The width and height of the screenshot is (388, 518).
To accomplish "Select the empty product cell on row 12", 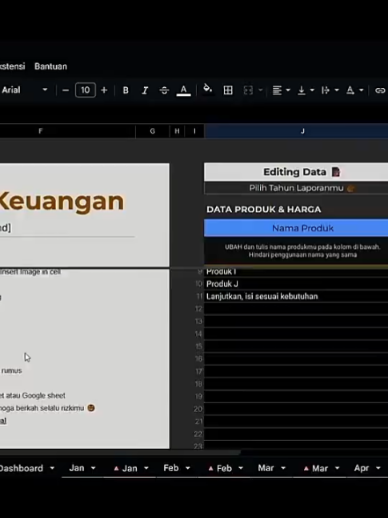I will (x=296, y=309).
